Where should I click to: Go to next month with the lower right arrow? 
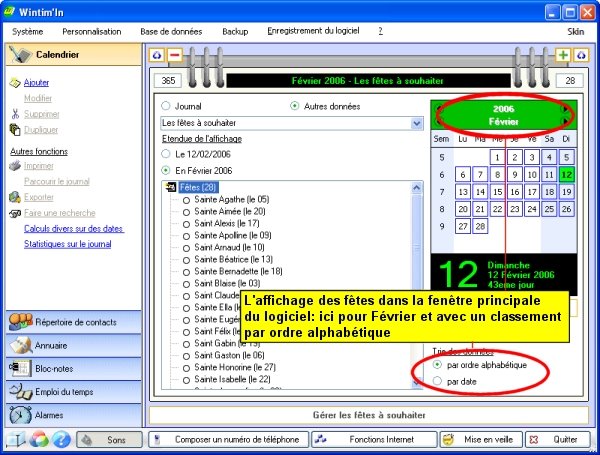(564, 121)
